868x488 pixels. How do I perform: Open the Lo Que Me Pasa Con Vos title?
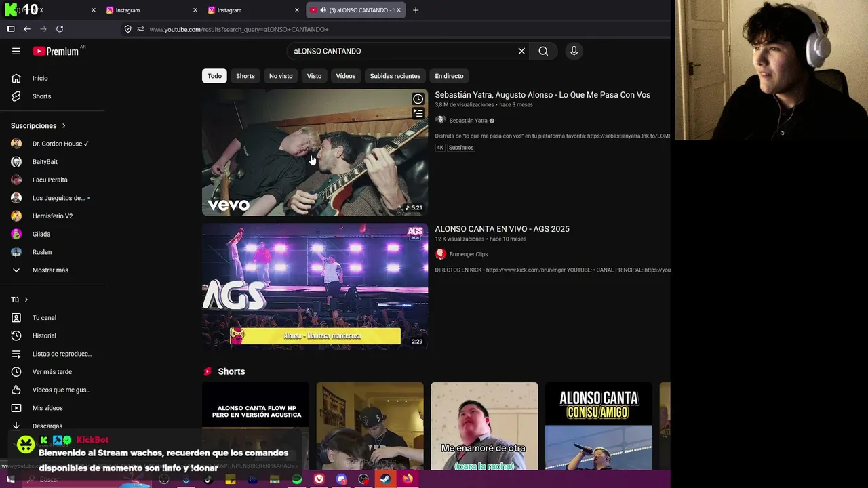(542, 95)
